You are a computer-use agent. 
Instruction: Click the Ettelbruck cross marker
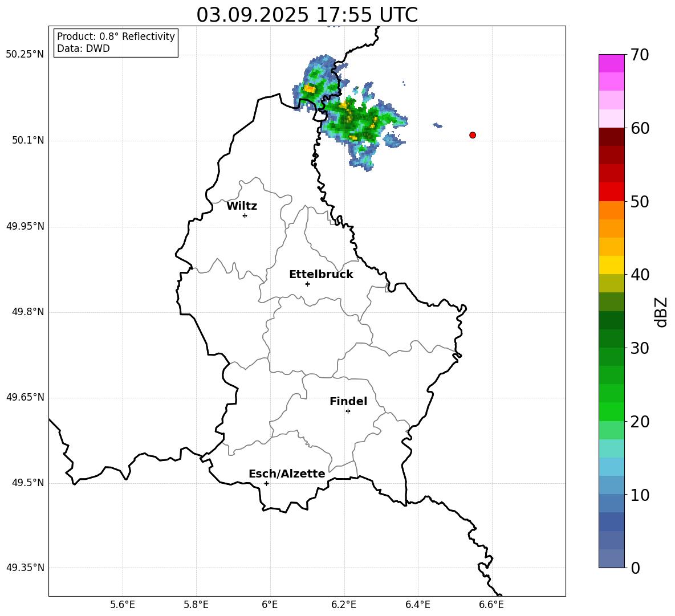click(307, 284)
